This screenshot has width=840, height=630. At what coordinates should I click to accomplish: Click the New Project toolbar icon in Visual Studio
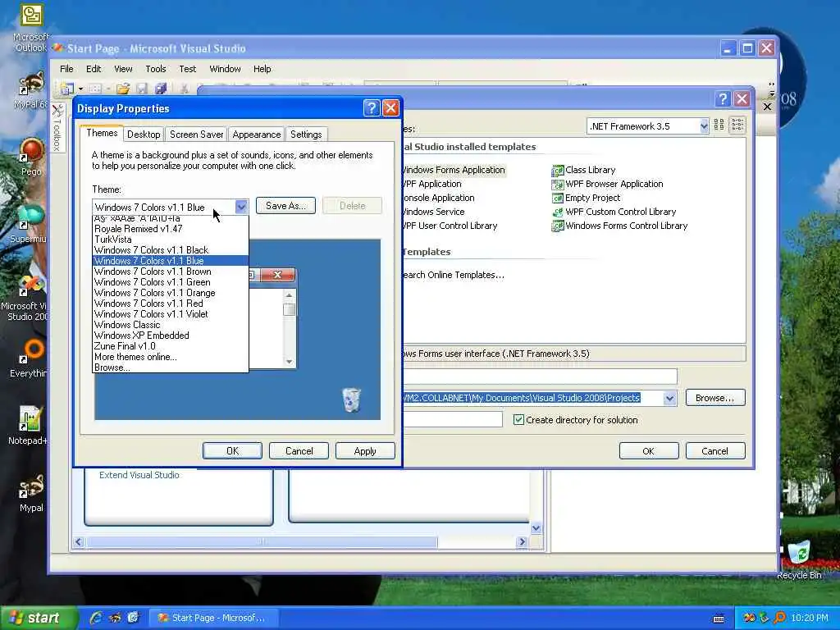coord(67,89)
